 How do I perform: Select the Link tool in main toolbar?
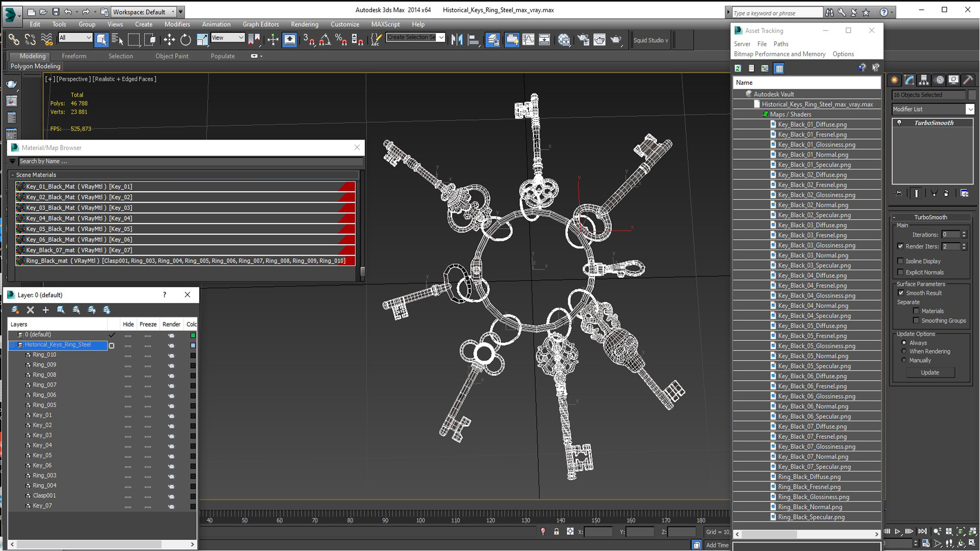14,40
